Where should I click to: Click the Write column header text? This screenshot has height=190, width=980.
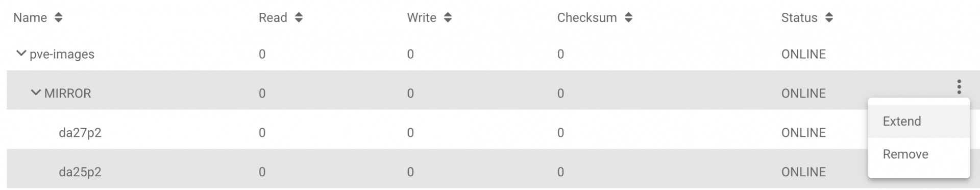point(422,18)
